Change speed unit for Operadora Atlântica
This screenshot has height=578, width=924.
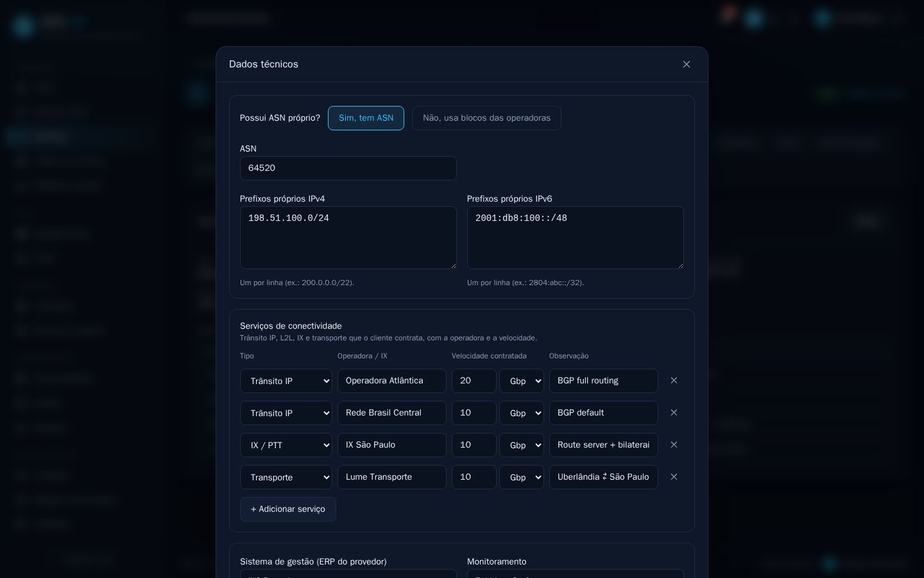click(x=522, y=381)
